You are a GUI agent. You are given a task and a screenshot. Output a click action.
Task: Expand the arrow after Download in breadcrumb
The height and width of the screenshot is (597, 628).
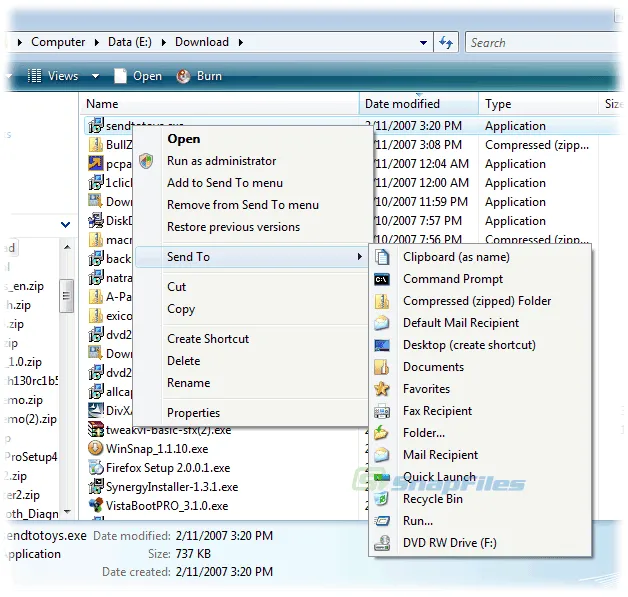coord(240,42)
